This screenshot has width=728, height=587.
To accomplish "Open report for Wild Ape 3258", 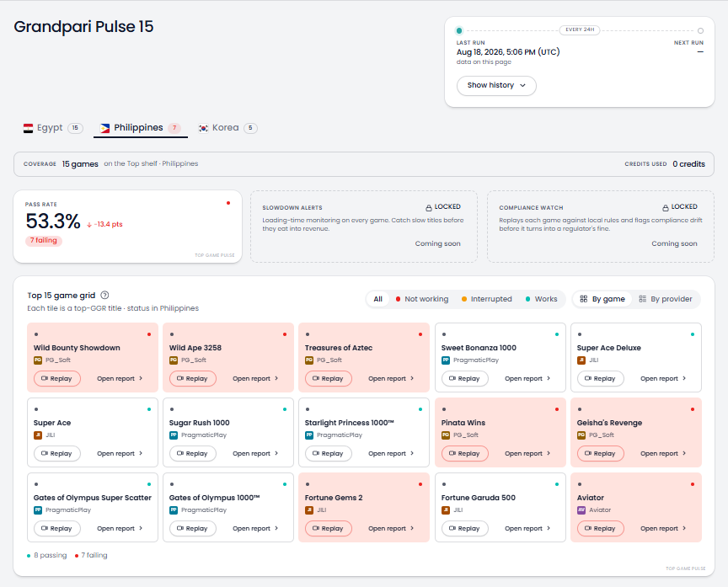I will coord(255,379).
